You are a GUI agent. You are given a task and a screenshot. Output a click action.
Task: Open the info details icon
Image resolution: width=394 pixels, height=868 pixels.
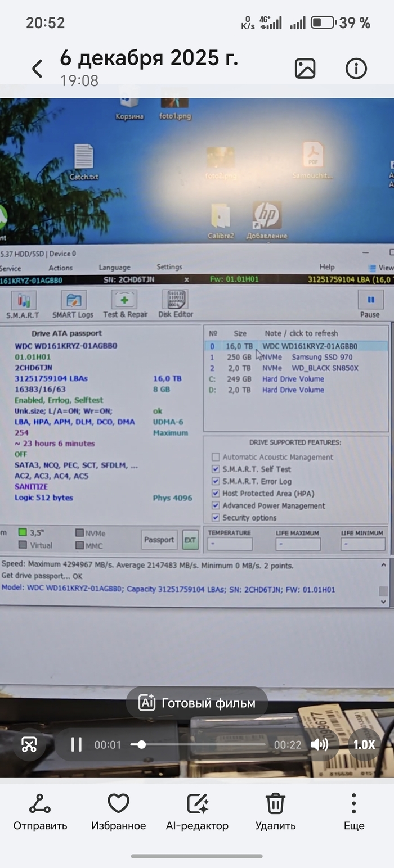[356, 69]
